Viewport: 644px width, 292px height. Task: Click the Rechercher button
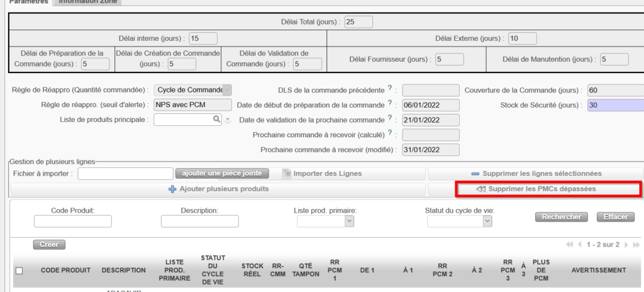(562, 216)
